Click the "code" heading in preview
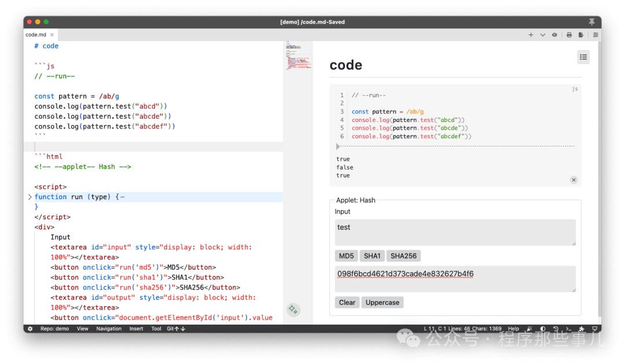 (x=345, y=65)
